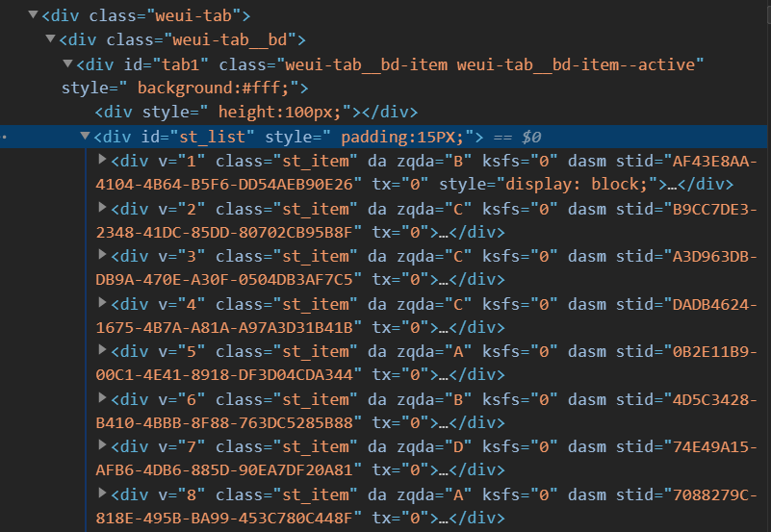Expand the st_item div with v="1"
The image size is (771, 532).
coord(104,161)
